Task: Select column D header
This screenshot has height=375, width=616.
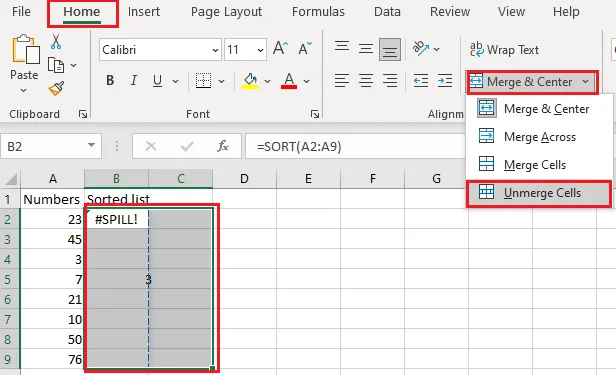Action: [244, 179]
